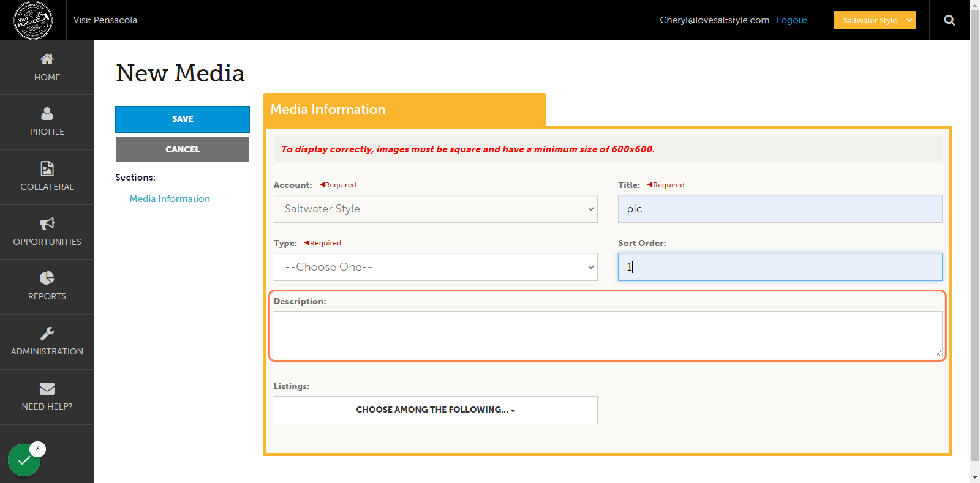
Task: Click the Title input field
Action: click(x=780, y=209)
